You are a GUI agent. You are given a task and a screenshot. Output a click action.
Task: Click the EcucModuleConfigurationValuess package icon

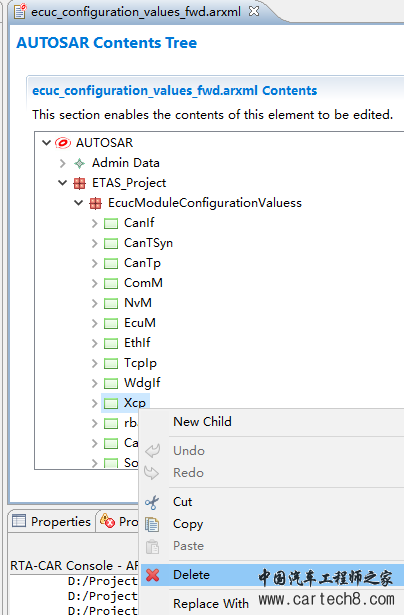coord(96,203)
